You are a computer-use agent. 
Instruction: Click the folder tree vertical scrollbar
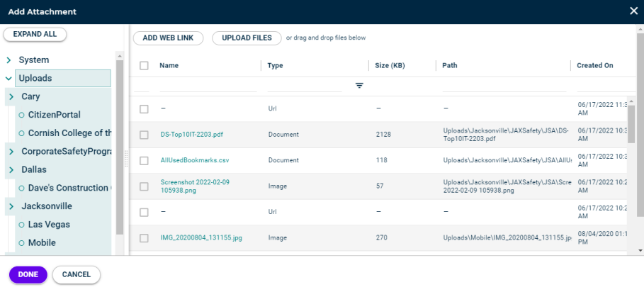120,147
